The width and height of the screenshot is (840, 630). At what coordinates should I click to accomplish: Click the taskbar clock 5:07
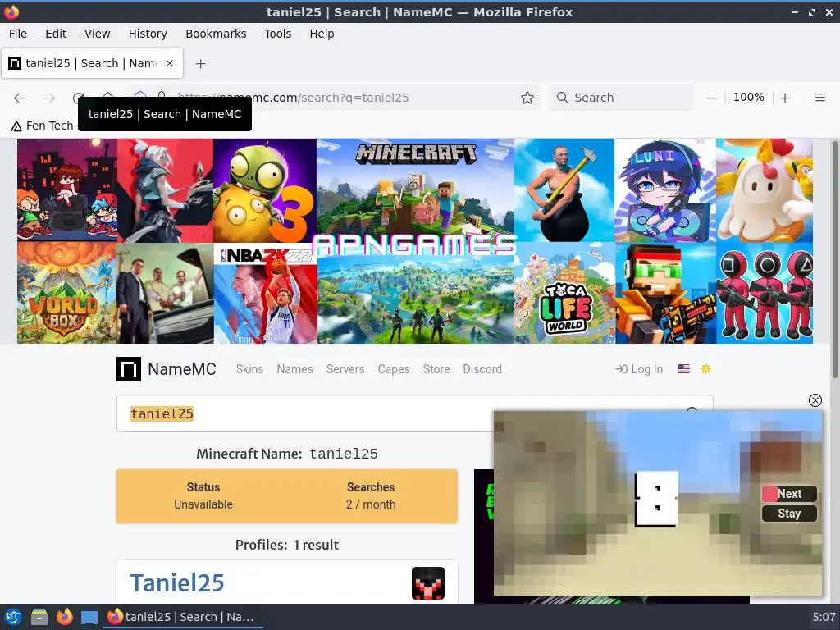[x=824, y=617]
